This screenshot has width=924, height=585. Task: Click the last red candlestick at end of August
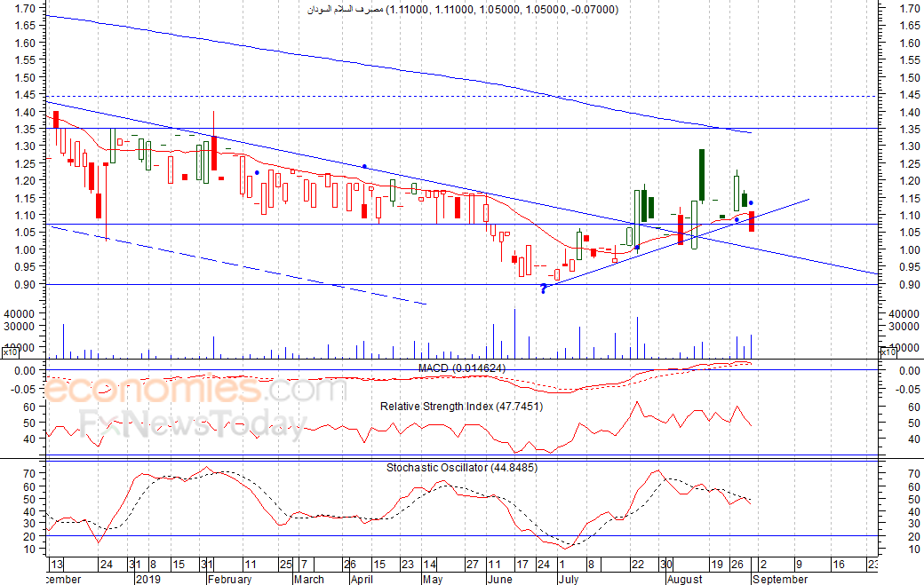point(752,221)
